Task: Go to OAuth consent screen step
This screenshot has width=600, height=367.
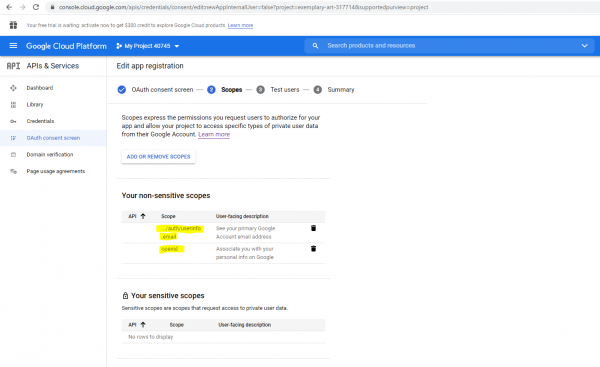Action: 155,90
